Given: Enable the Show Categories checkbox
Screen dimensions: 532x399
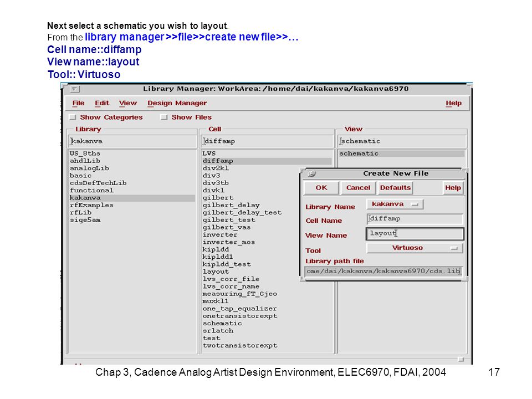Looking at the screenshot, I should 72,117.
